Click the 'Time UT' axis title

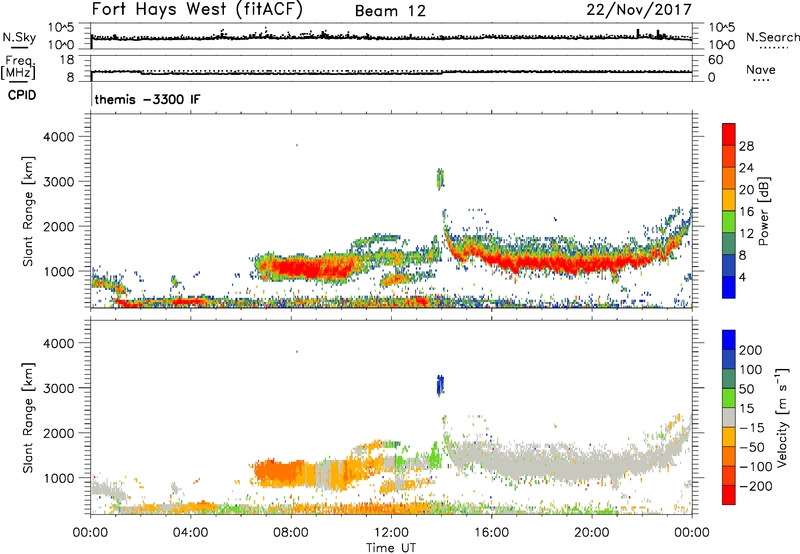click(x=391, y=547)
